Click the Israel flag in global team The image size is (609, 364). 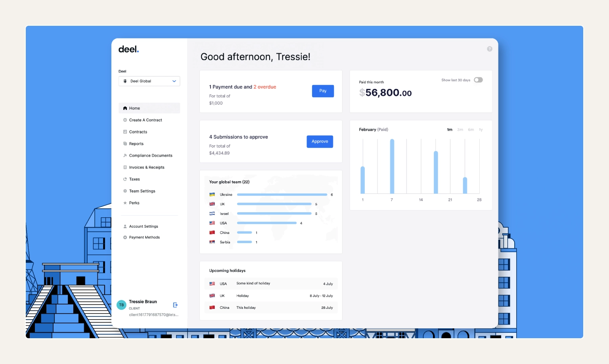(x=212, y=214)
